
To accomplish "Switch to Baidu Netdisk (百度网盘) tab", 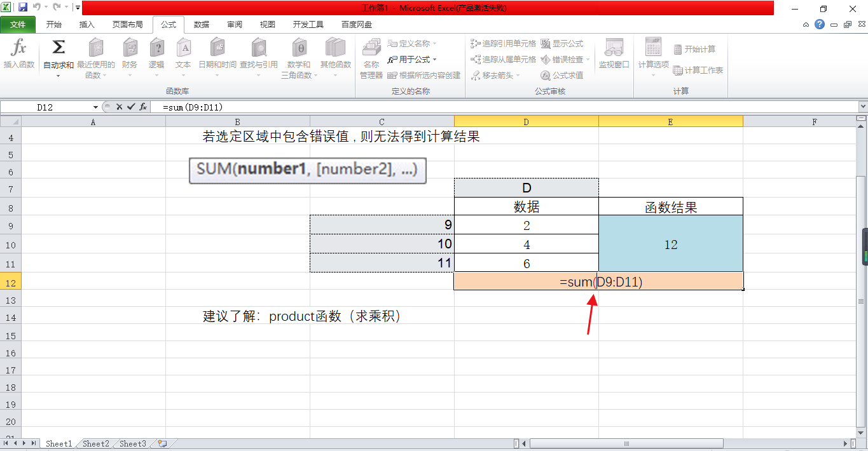I will click(357, 25).
